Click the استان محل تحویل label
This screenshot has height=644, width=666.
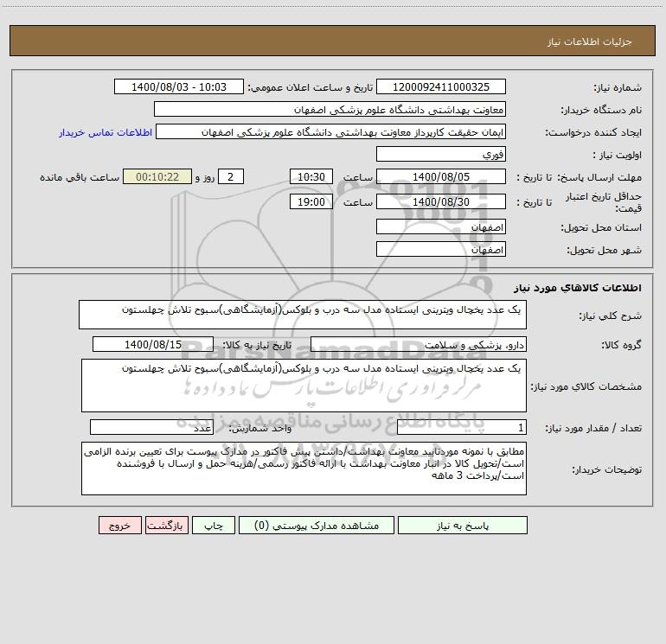[601, 228]
